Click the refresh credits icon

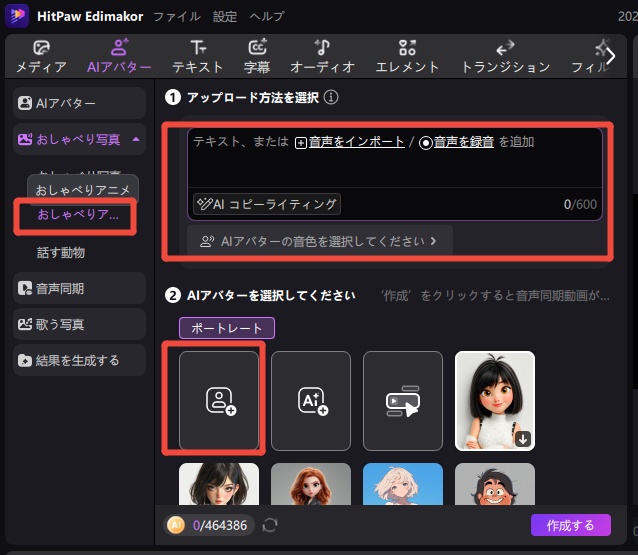[270, 525]
